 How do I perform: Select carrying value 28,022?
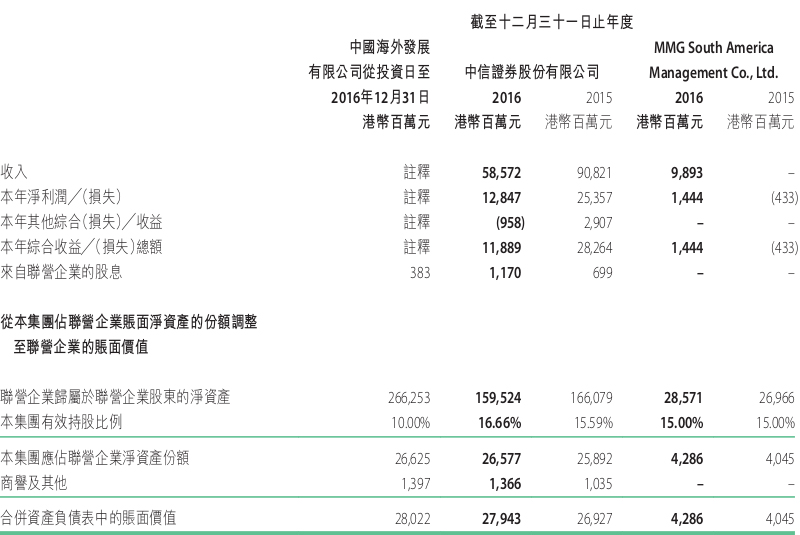point(412,519)
